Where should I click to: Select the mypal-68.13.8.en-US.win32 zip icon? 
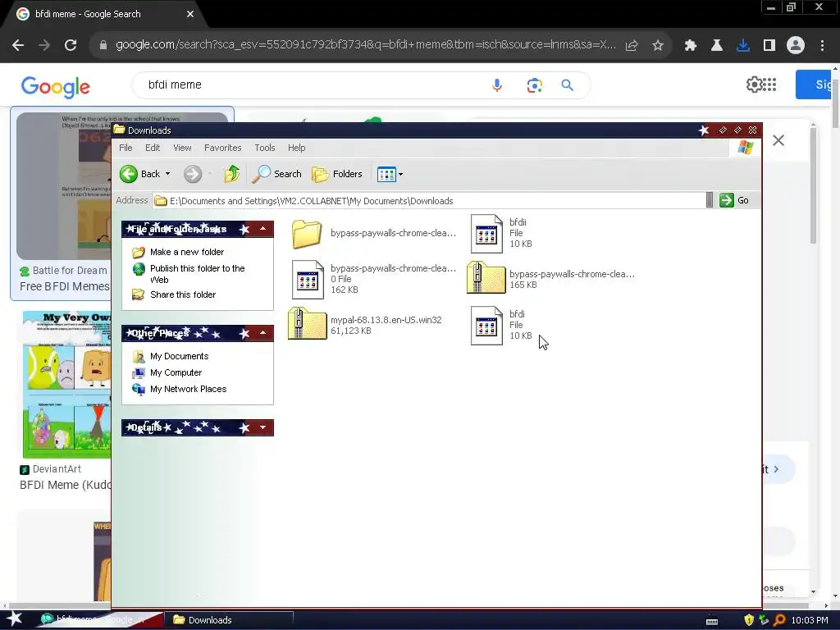coord(307,323)
